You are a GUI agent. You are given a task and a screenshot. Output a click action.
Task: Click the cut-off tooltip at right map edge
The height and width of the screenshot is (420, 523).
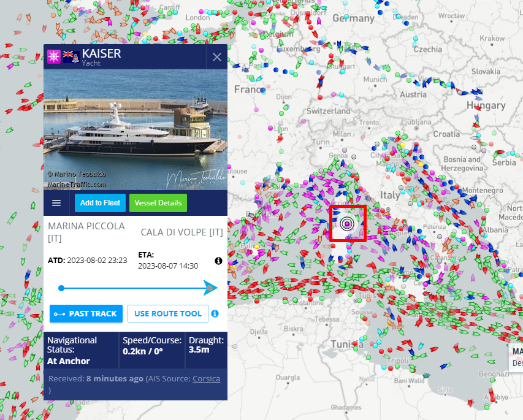click(517, 357)
